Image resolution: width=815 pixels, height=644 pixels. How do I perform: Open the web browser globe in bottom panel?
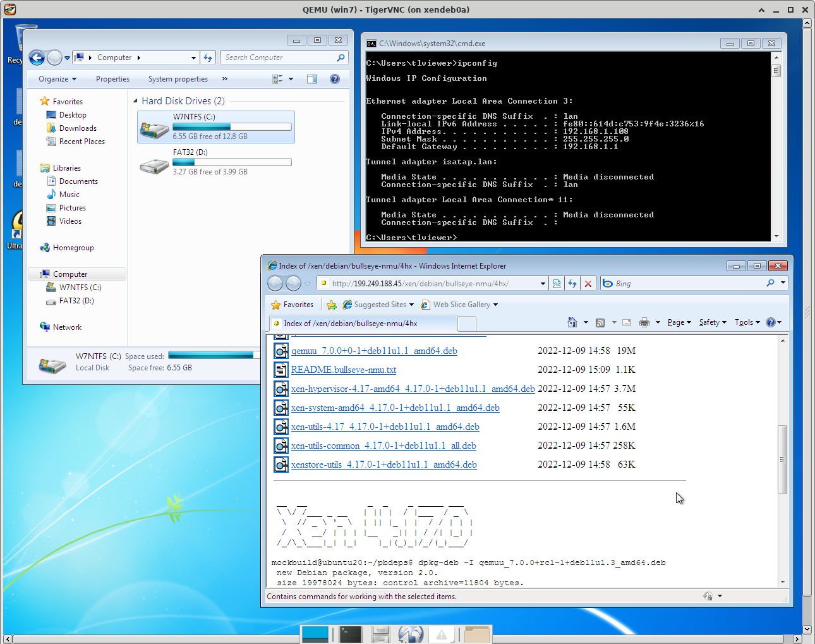click(411, 635)
